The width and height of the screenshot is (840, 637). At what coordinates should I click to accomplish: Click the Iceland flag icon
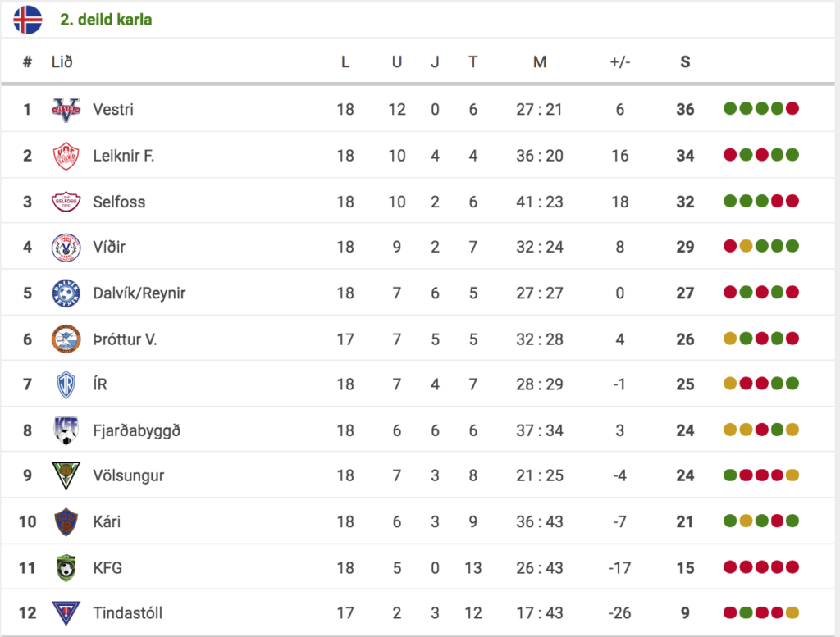point(28,20)
